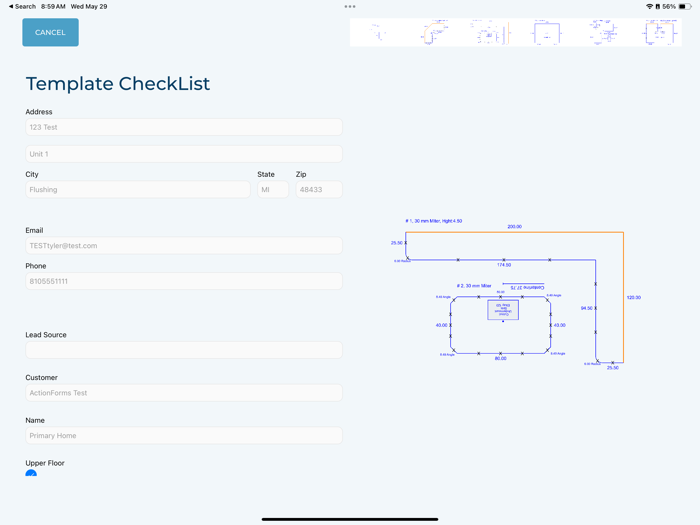Screen dimensions: 700x525
Task: Select the first drawing thumbnail
Action: (378, 32)
